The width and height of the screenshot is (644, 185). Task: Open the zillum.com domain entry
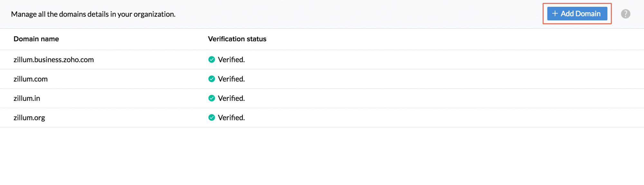31,79
